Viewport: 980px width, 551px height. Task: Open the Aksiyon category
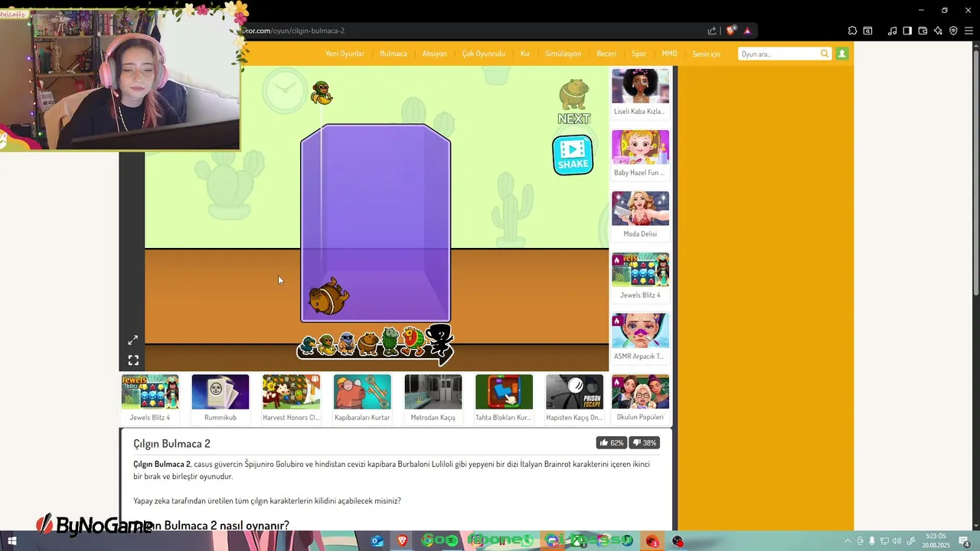pyautogui.click(x=434, y=54)
